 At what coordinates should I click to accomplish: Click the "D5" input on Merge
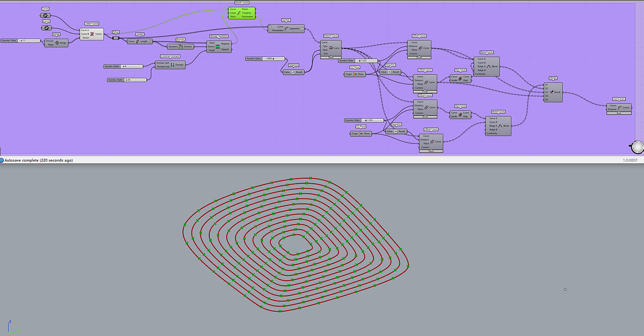[546, 99]
